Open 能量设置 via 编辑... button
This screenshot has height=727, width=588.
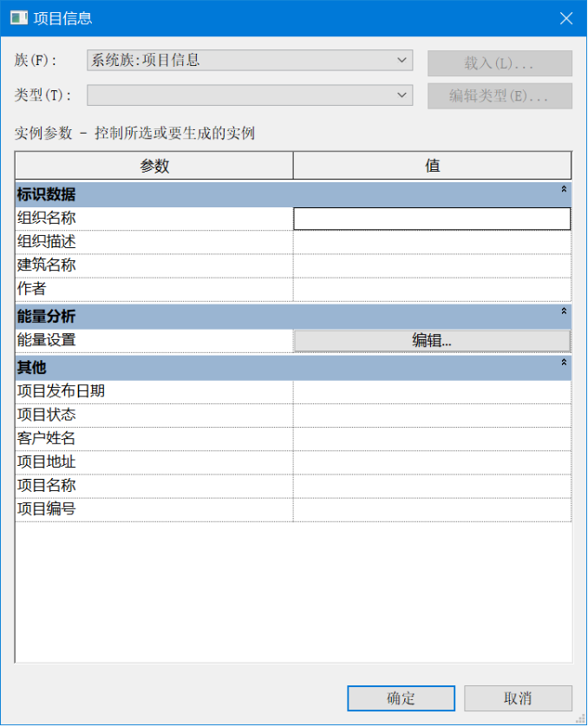432,341
